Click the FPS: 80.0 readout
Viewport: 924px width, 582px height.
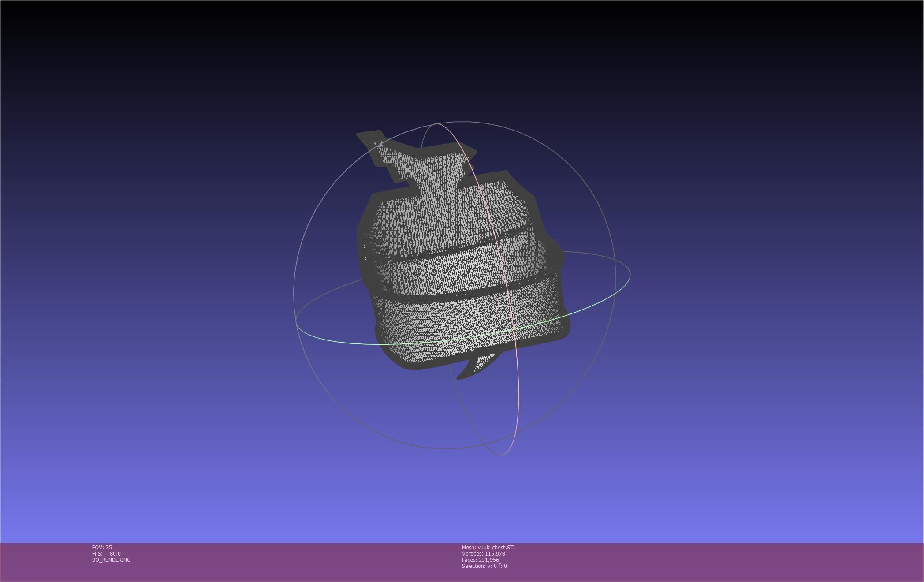pyautogui.click(x=106, y=553)
